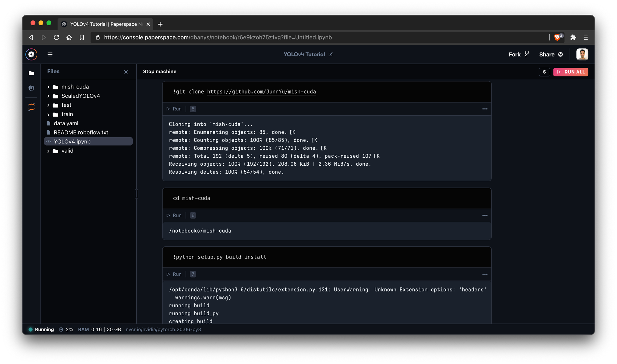This screenshot has width=617, height=364.
Task: Expand the mish-cuda folder
Action: tap(48, 87)
